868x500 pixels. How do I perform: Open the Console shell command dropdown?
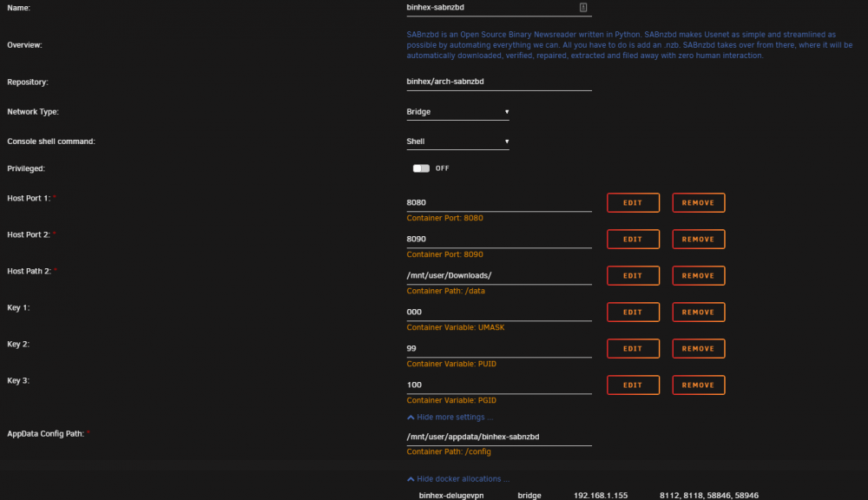(x=457, y=141)
